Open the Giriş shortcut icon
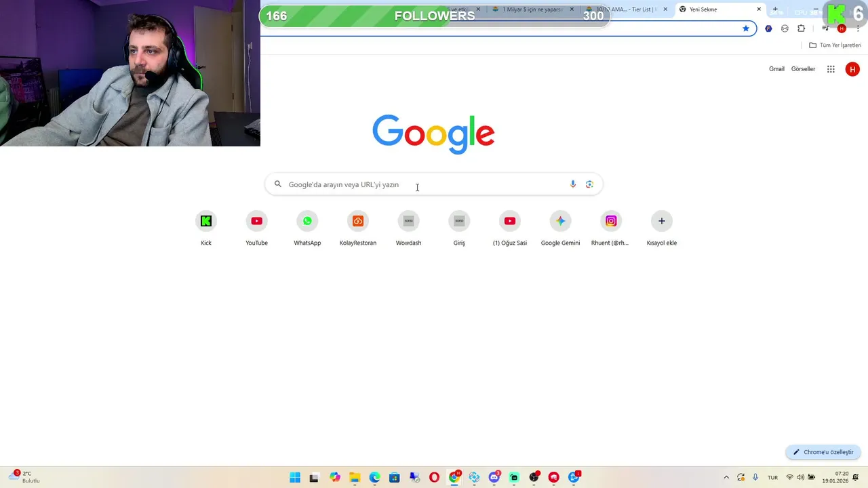868x488 pixels. click(459, 221)
